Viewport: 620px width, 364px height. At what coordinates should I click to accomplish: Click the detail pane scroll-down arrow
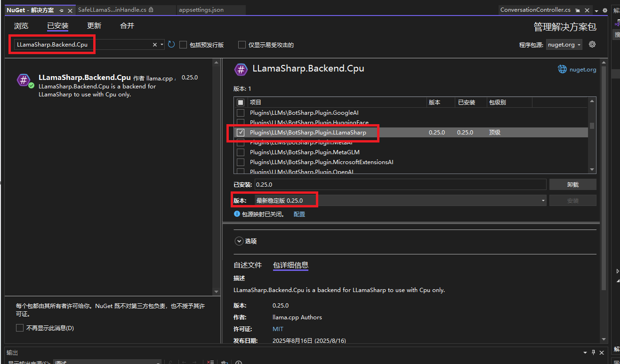tap(604, 339)
